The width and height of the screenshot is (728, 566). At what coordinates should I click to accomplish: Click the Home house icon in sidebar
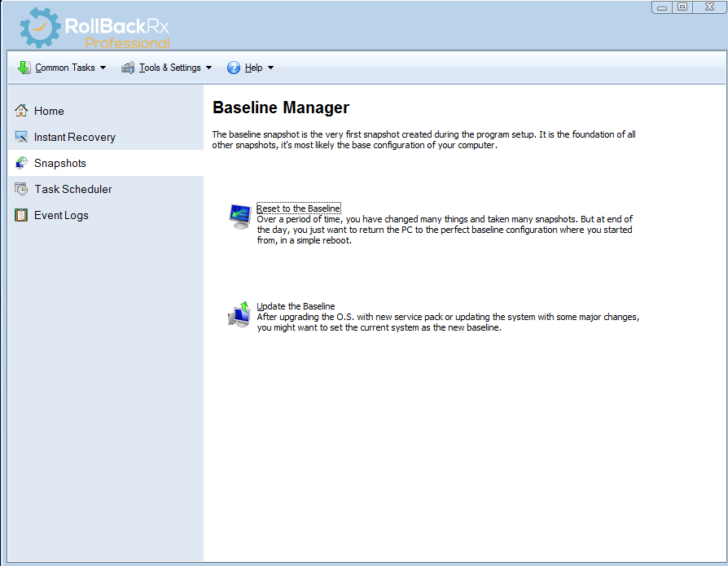pos(21,111)
